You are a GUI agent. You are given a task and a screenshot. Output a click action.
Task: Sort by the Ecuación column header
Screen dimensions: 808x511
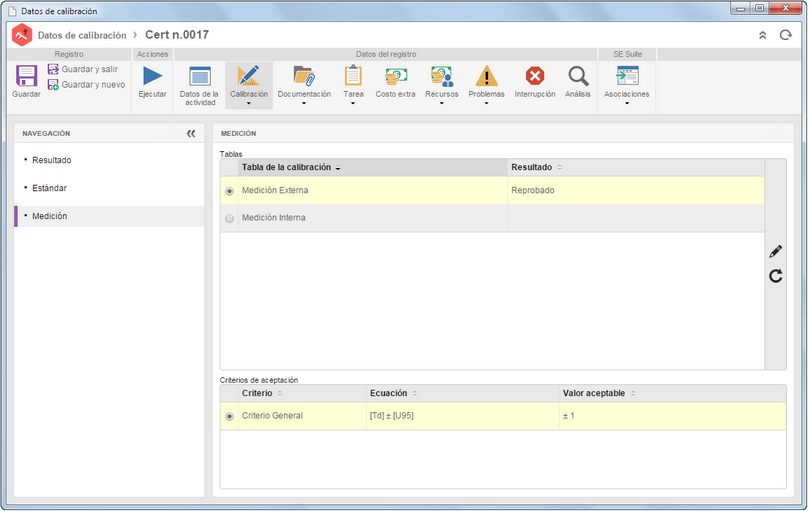click(463, 393)
